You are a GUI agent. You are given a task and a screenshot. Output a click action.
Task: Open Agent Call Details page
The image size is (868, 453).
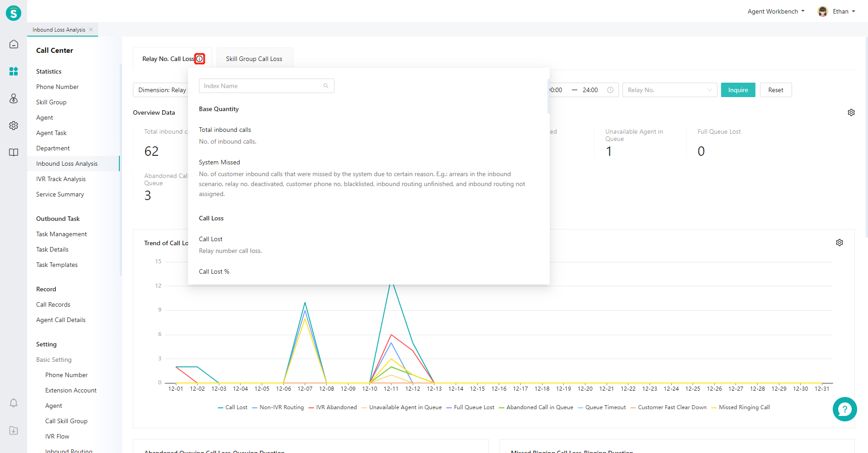(61, 320)
